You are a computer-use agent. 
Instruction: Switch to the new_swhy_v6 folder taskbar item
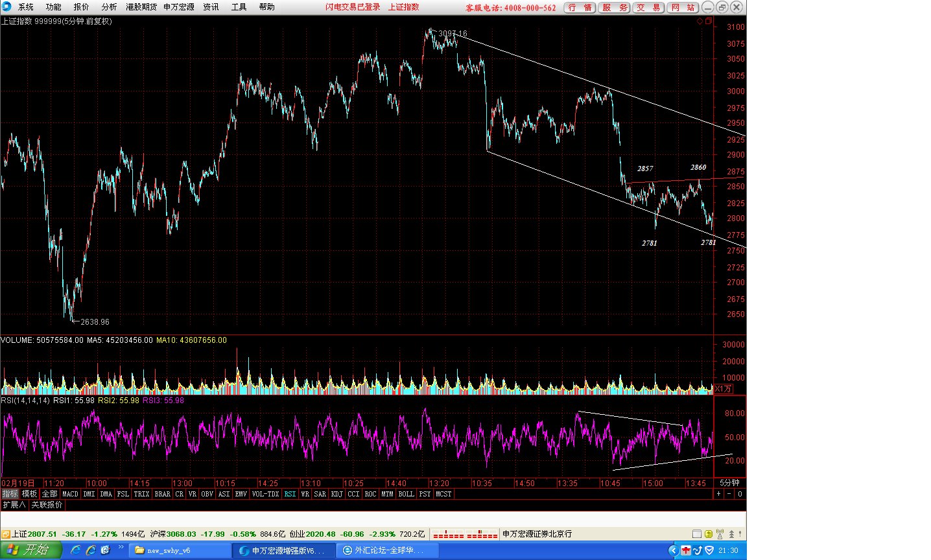pos(180,550)
